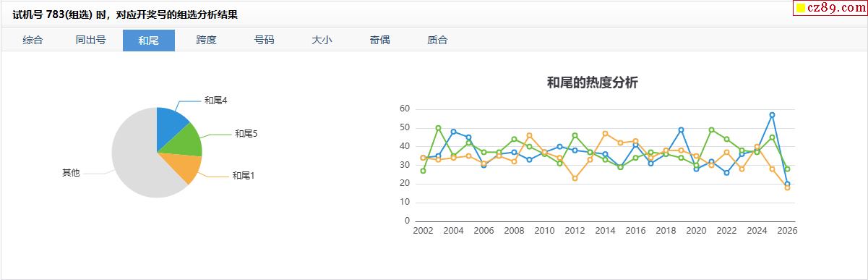Click the 和尾1 pie label
The height and width of the screenshot is (280, 868).
pyautogui.click(x=244, y=176)
